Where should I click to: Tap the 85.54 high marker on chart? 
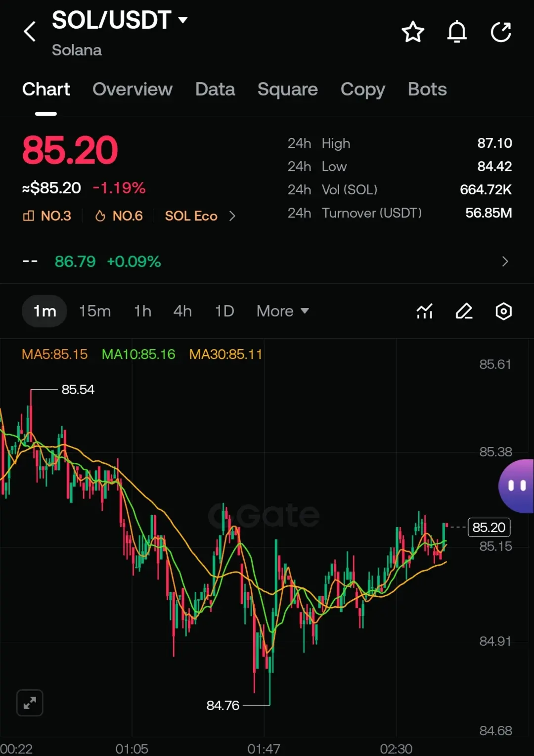click(x=78, y=390)
